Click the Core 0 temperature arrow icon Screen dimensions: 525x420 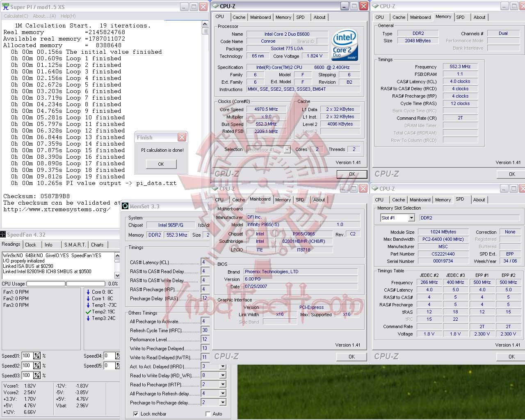click(x=88, y=292)
